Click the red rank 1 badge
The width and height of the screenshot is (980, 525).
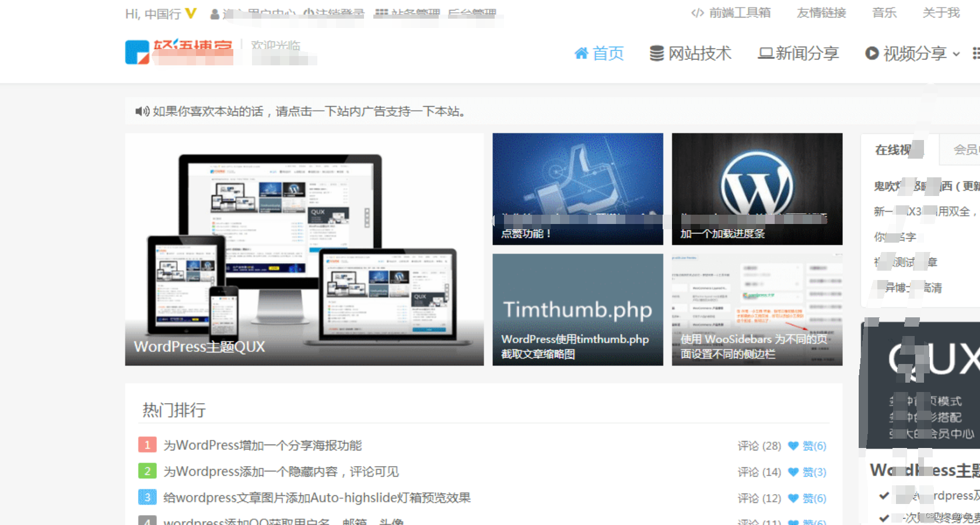coord(147,444)
